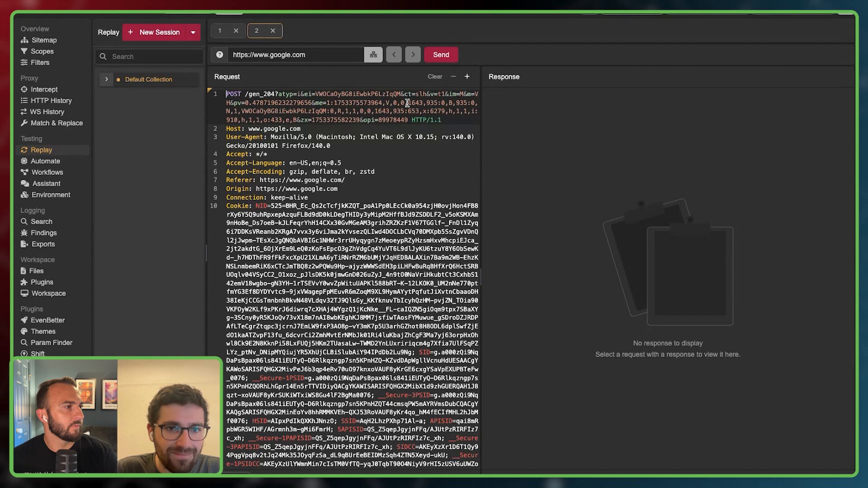Screen dimensions: 868x488
Task: Click the Automate icon
Action: tap(24, 161)
